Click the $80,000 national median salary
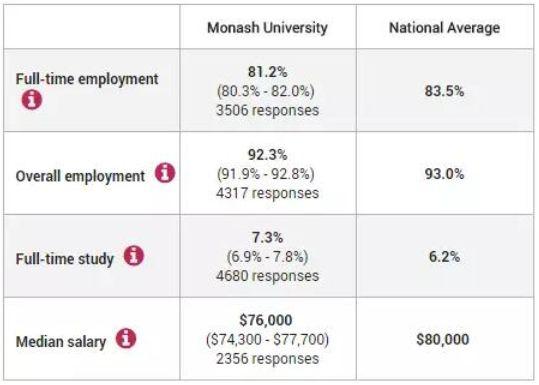The width and height of the screenshot is (539, 385). (443, 340)
